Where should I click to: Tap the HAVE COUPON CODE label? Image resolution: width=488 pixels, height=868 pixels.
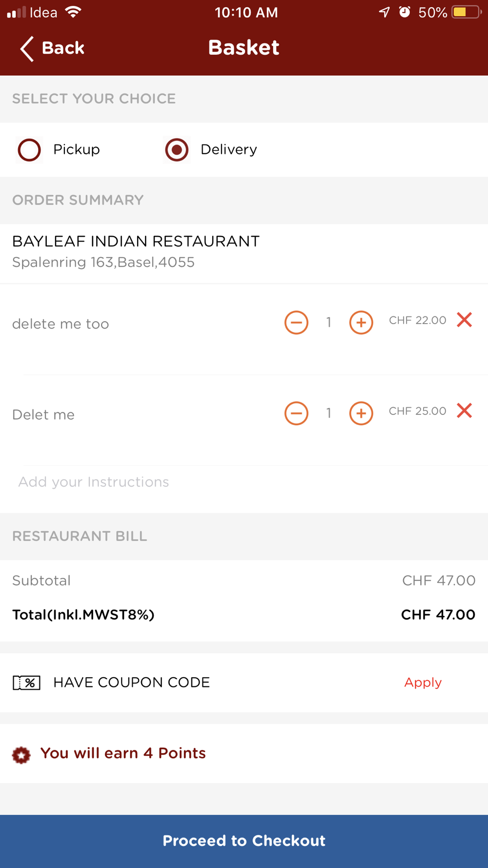[x=131, y=682]
